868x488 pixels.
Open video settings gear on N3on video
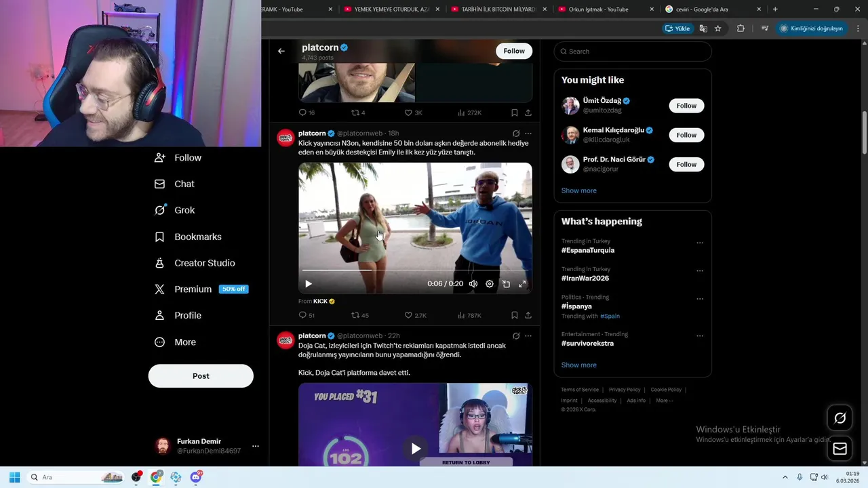pyautogui.click(x=490, y=284)
